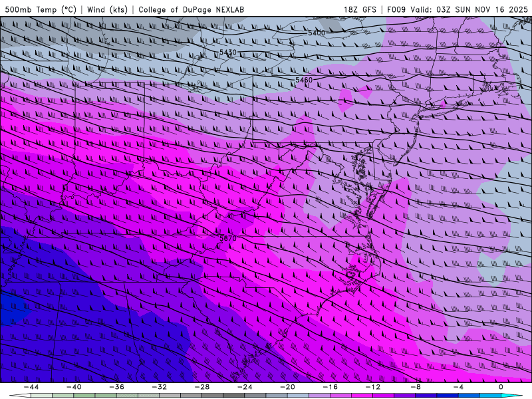532x399 pixels.
Task: Click the -28 colorbar scale value
Action: 202,387
